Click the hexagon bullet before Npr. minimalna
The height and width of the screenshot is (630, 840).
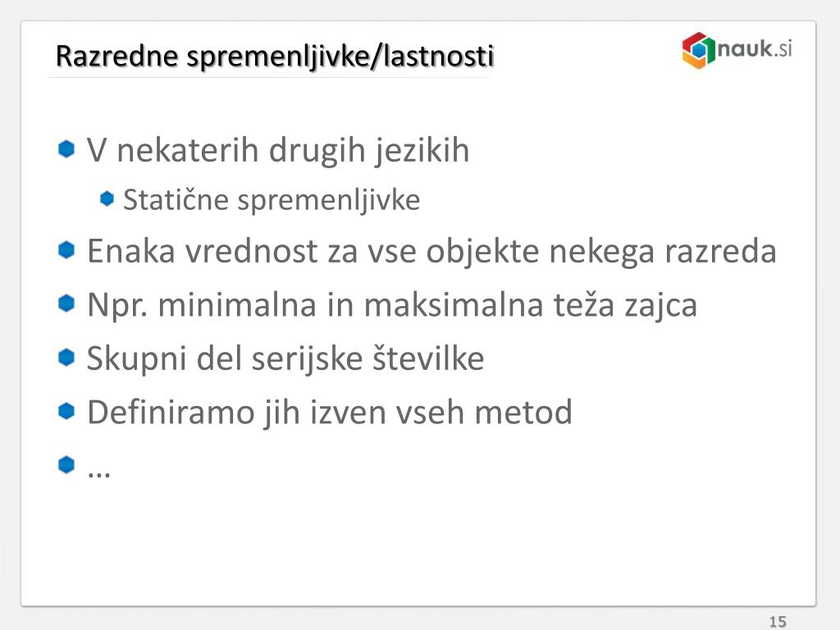coord(66,304)
